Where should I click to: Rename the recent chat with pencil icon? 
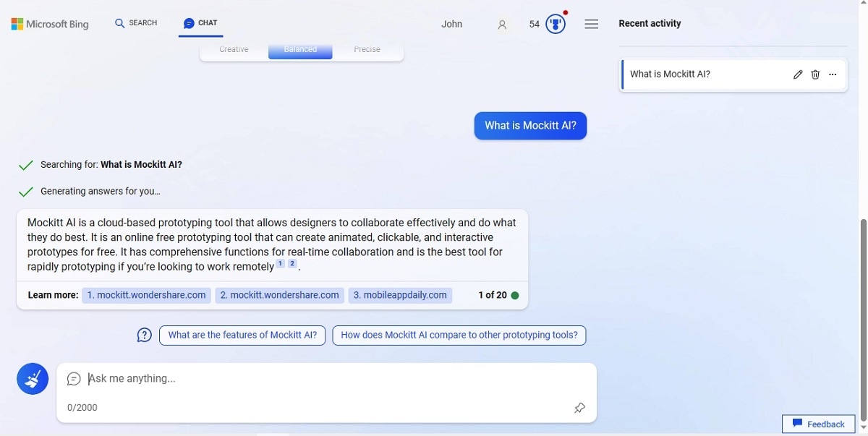(798, 74)
